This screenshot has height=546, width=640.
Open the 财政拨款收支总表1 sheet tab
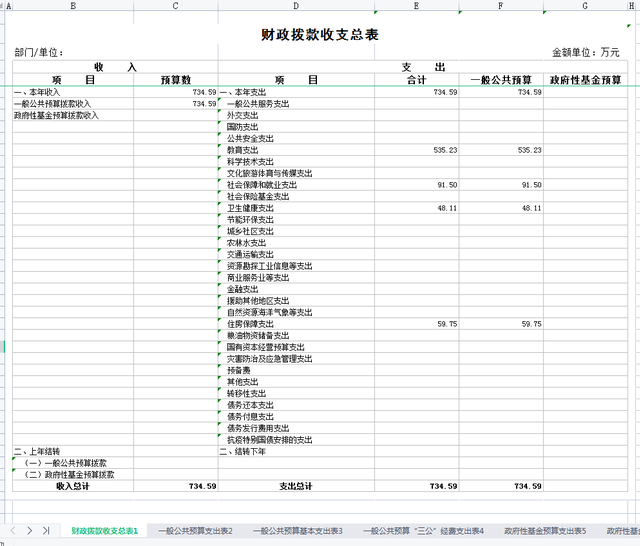104,530
